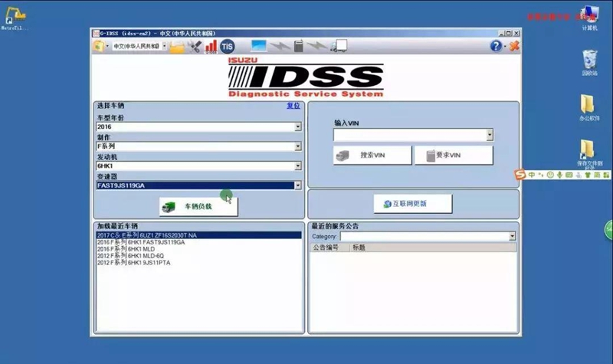Click the 车辆负载 load vehicle button
Image resolution: width=613 pixels, height=364 pixels.
(198, 206)
